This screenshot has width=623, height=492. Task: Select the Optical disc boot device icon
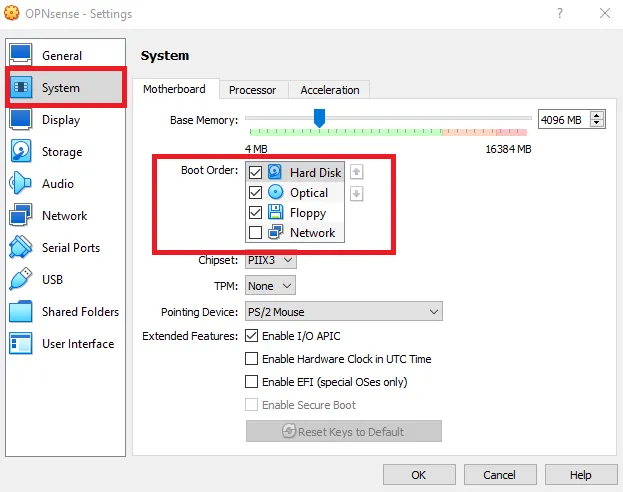point(275,192)
